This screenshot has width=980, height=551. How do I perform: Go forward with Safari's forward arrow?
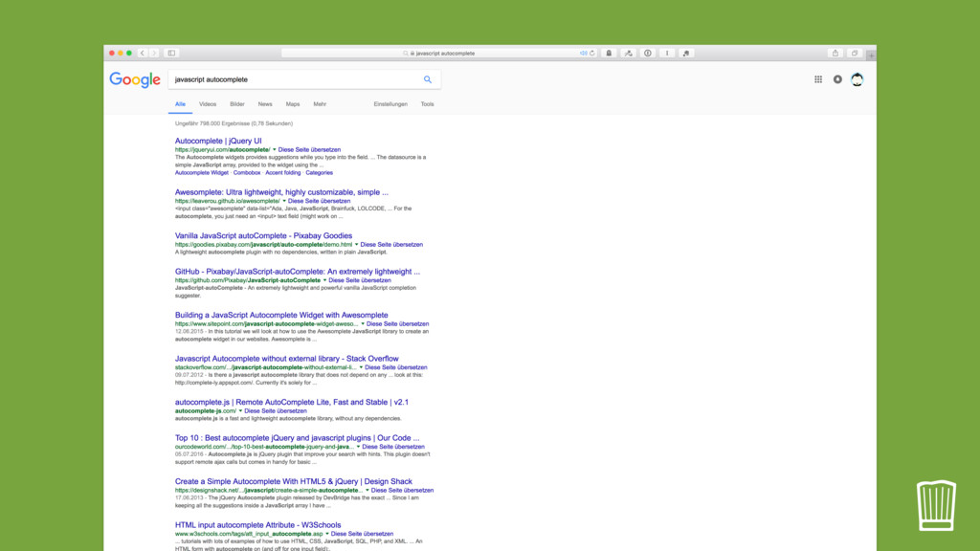click(154, 54)
